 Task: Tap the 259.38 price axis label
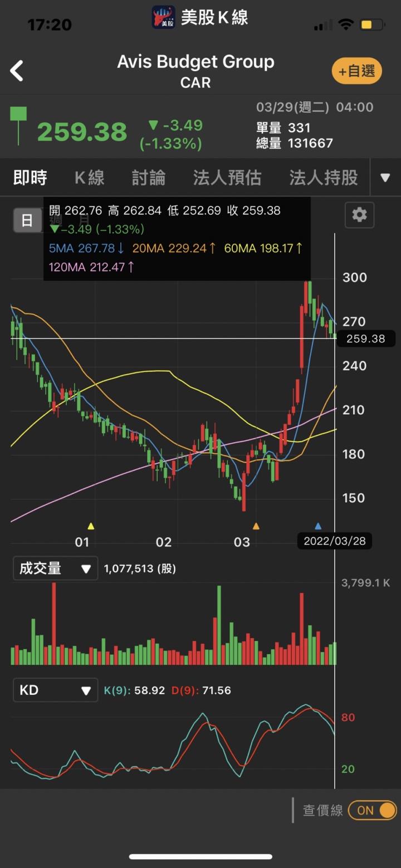pos(365,339)
